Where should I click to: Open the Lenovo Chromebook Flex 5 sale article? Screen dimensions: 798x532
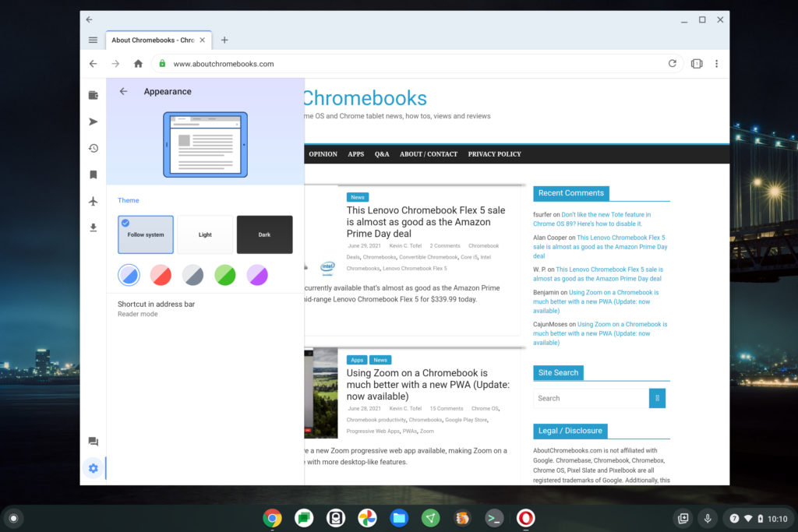(x=426, y=222)
